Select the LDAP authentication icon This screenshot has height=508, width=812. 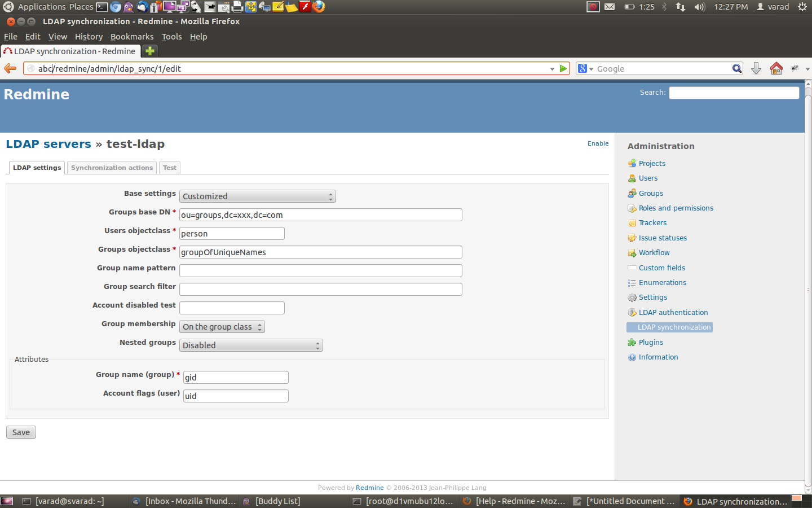[x=632, y=312]
